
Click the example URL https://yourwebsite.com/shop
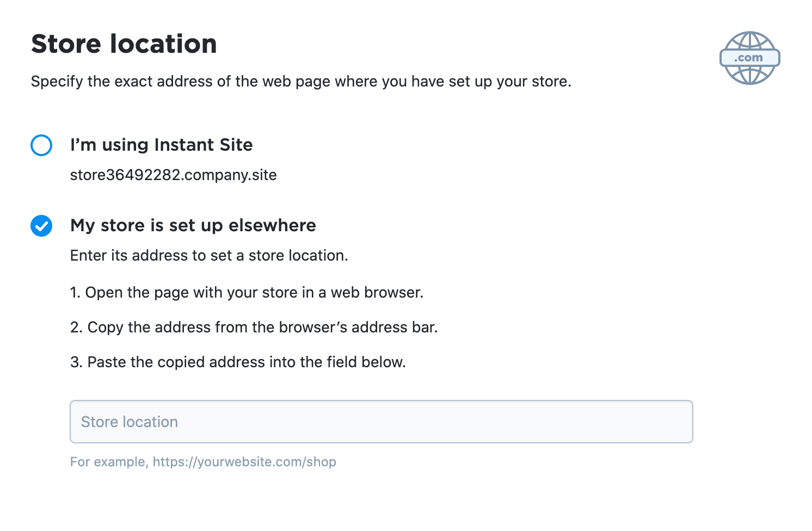click(244, 462)
